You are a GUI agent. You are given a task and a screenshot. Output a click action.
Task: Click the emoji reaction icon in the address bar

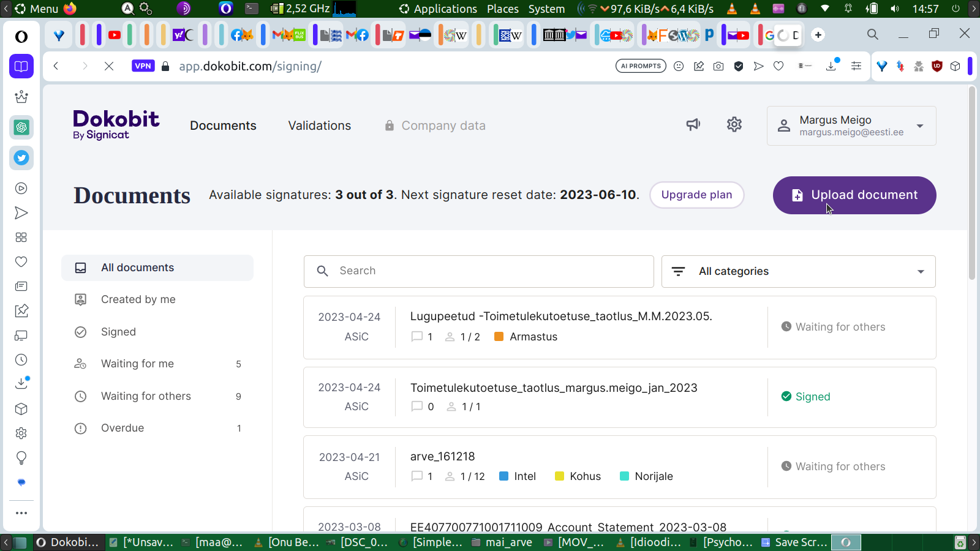[x=679, y=66]
